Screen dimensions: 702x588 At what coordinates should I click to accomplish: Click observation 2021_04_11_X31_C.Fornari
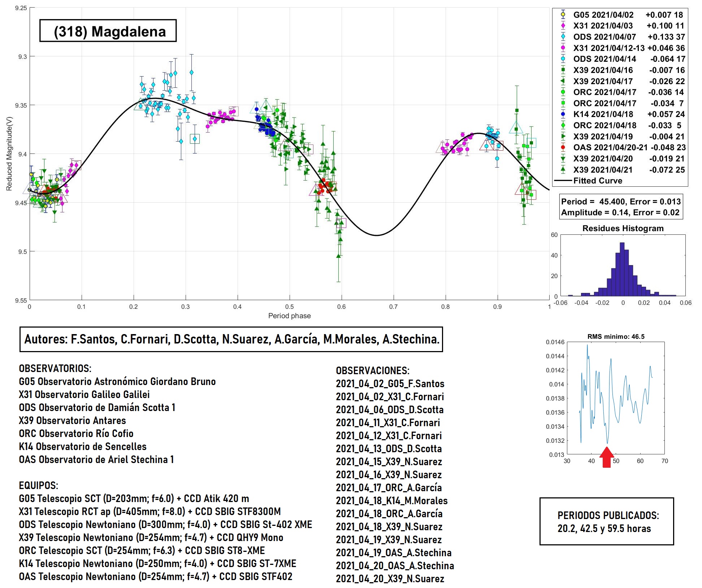click(x=388, y=423)
